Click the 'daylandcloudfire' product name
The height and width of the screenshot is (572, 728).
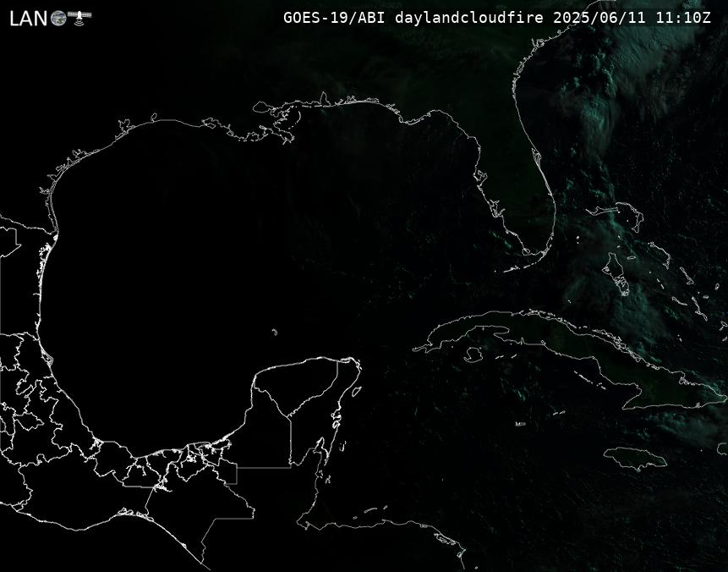(x=469, y=18)
